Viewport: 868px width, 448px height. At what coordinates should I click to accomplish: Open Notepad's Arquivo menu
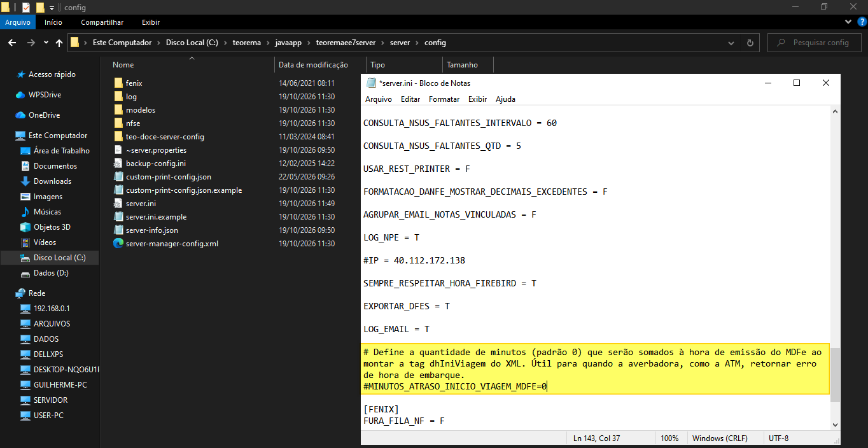[379, 99]
